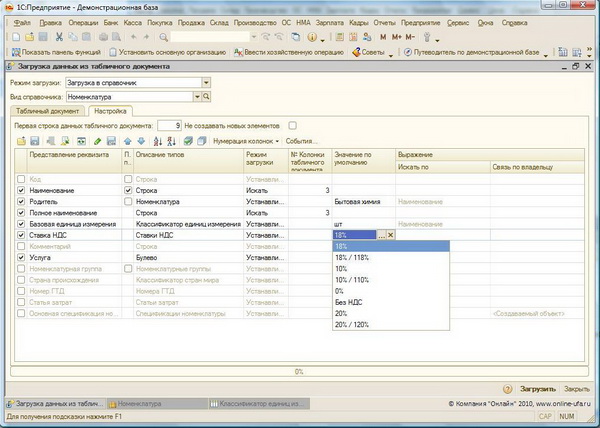Screen dimensions: 600x428
Task: Switch to Классификатор единиц window in bottom bar
Action: coord(259,404)
